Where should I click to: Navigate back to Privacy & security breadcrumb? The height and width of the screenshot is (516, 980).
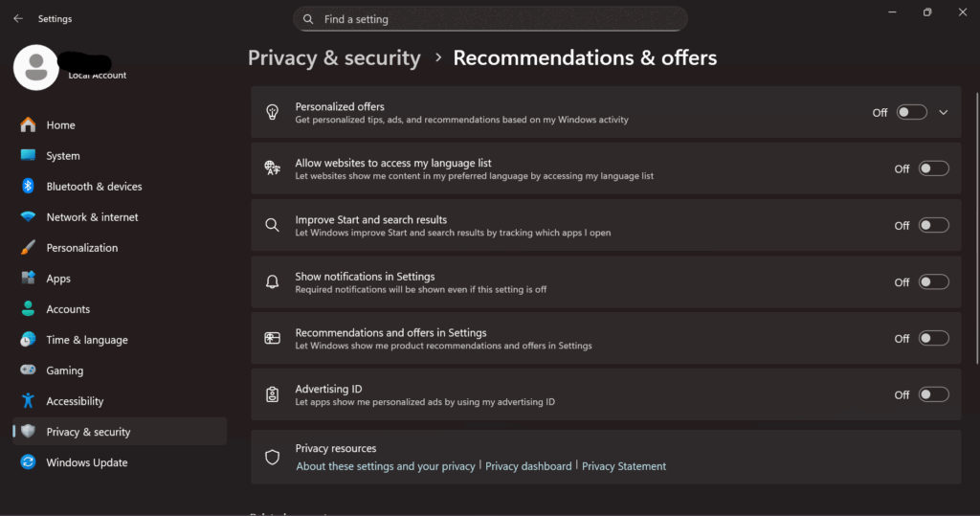pos(334,58)
